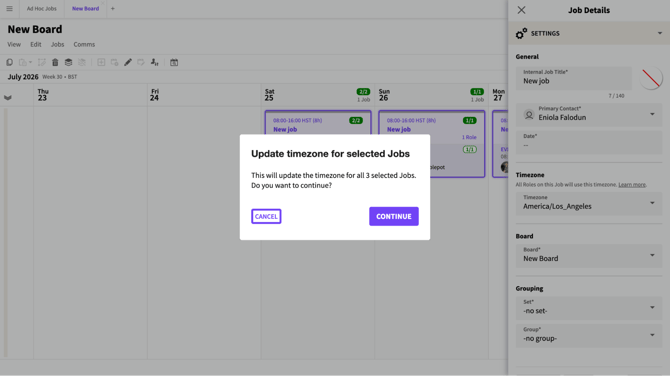
Task: Click the pencil edit icon
Action: tap(128, 62)
